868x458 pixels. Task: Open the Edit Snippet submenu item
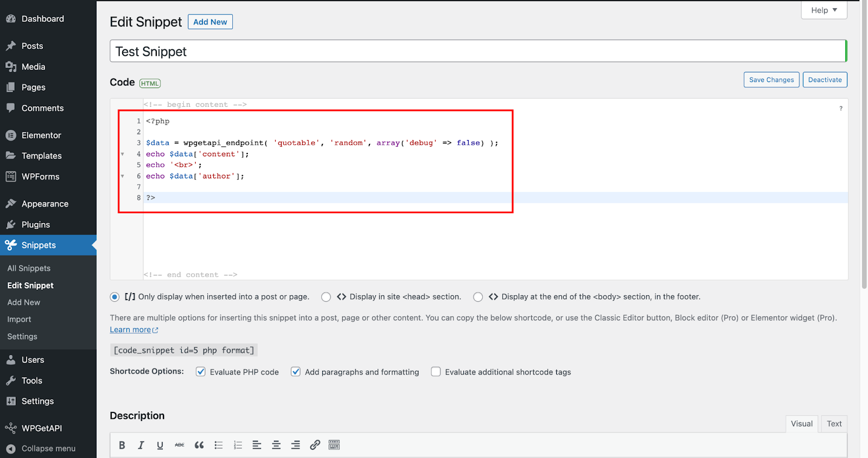[30, 285]
